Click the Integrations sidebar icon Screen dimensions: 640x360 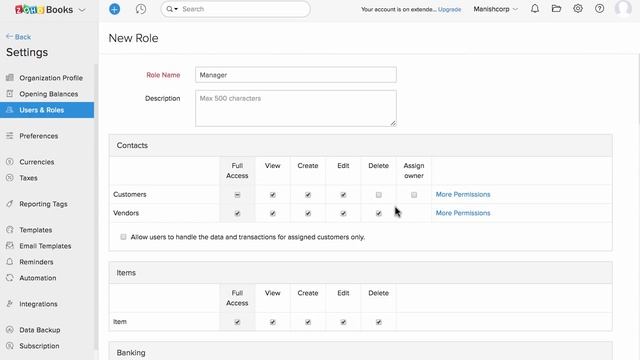[10, 304]
